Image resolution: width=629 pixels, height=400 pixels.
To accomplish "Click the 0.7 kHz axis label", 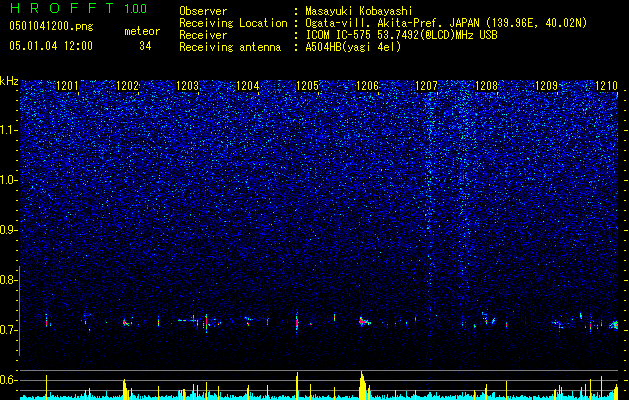I will [x=9, y=330].
